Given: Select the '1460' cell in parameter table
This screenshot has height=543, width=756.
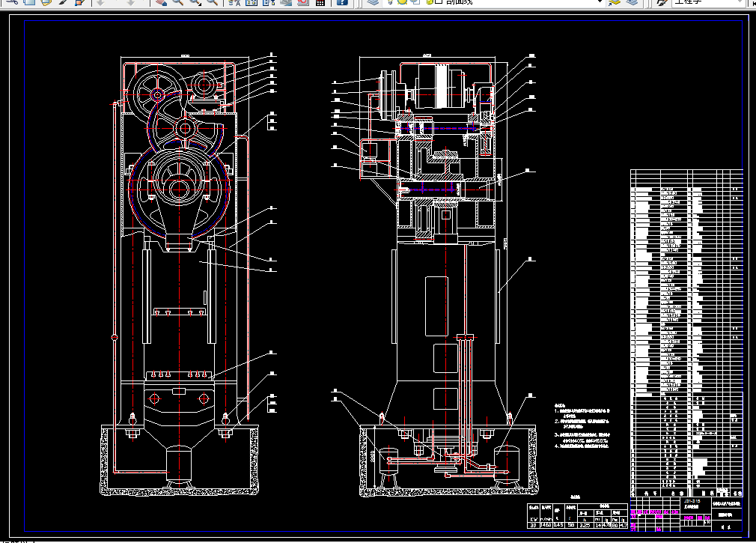Looking at the screenshot, I should tap(546, 525).
